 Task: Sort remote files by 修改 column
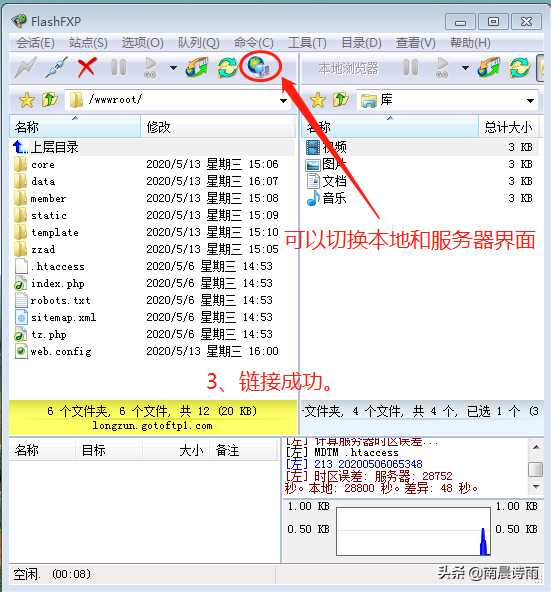click(x=218, y=127)
